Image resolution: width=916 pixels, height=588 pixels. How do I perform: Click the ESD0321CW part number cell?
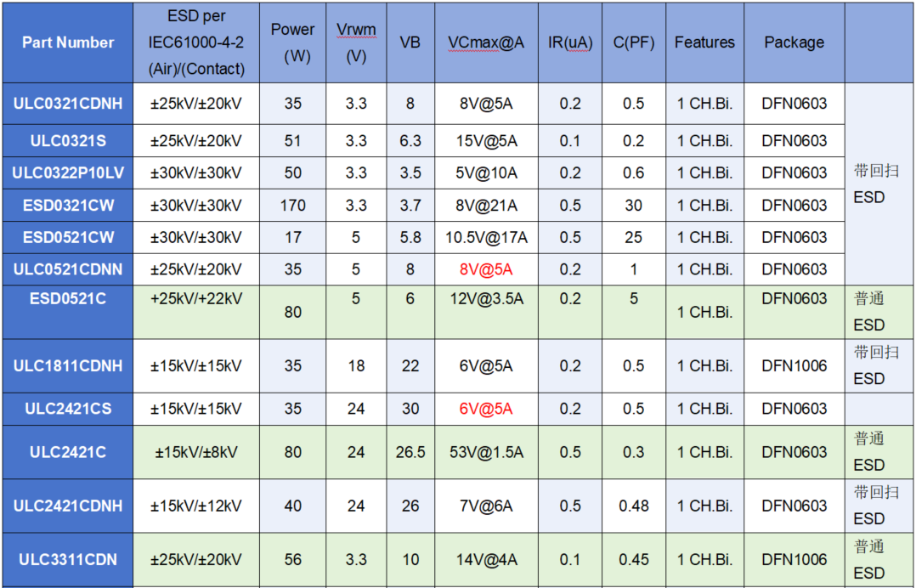tap(68, 205)
